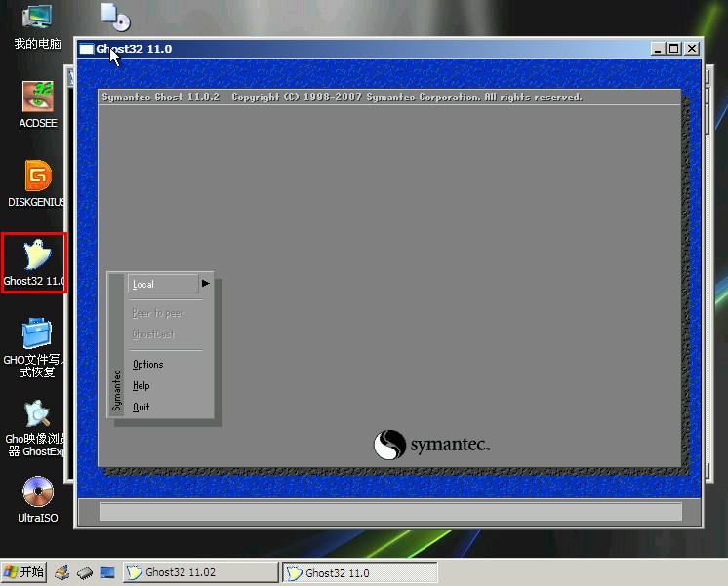The height and width of the screenshot is (586, 728).
Task: Select the Ghost32 11.0 desktop shortcut
Action: pyautogui.click(x=34, y=262)
